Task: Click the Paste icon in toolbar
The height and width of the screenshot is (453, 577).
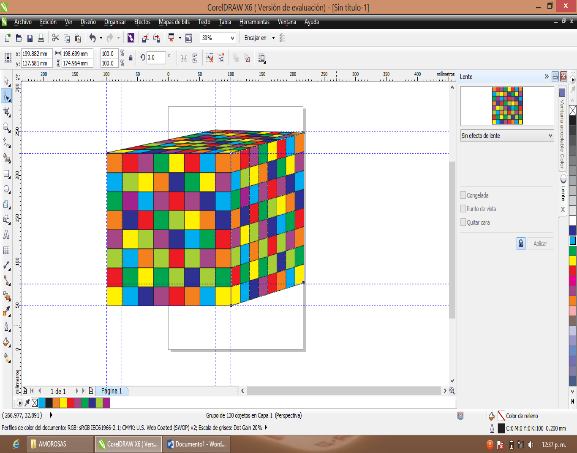Action: pyautogui.click(x=78, y=38)
